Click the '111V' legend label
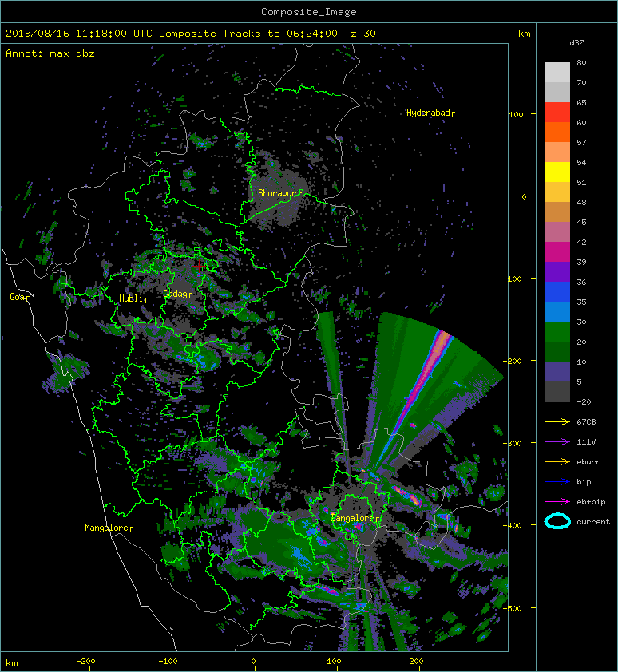The width and height of the screenshot is (618, 672). [x=586, y=442]
